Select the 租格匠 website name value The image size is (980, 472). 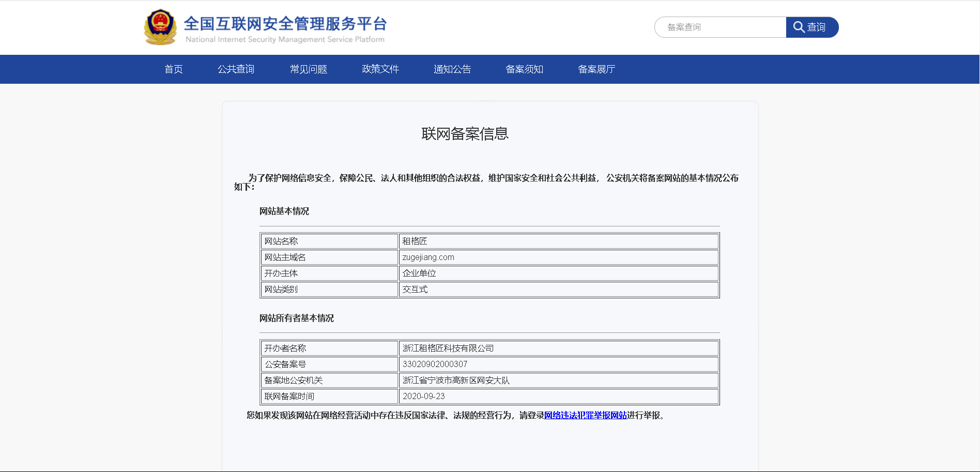click(415, 241)
